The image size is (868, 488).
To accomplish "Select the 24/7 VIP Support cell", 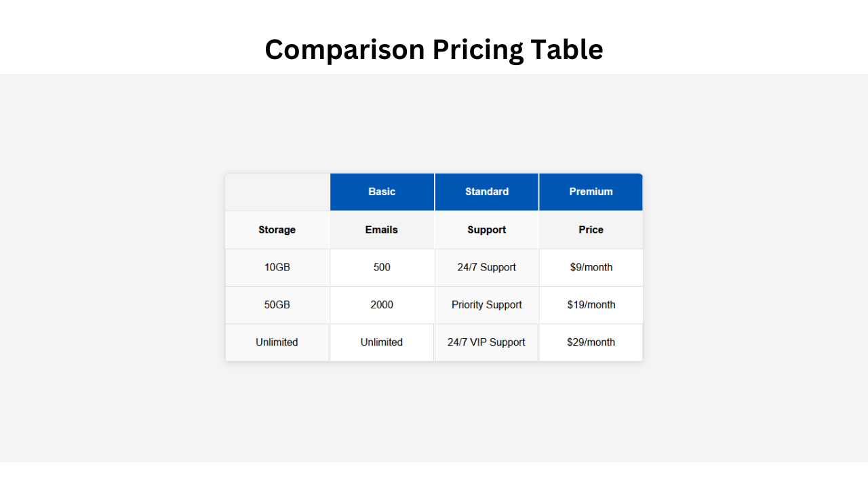I will [x=486, y=342].
